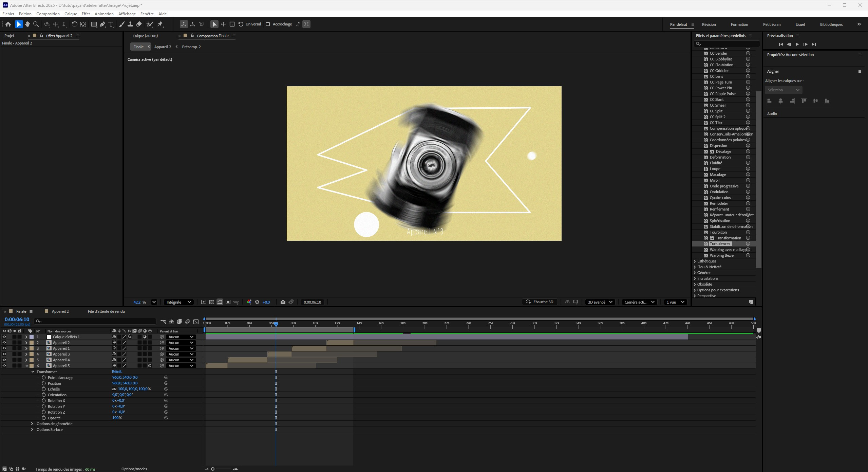Select the Zoom magnifier tool
868x472 pixels.
36,24
